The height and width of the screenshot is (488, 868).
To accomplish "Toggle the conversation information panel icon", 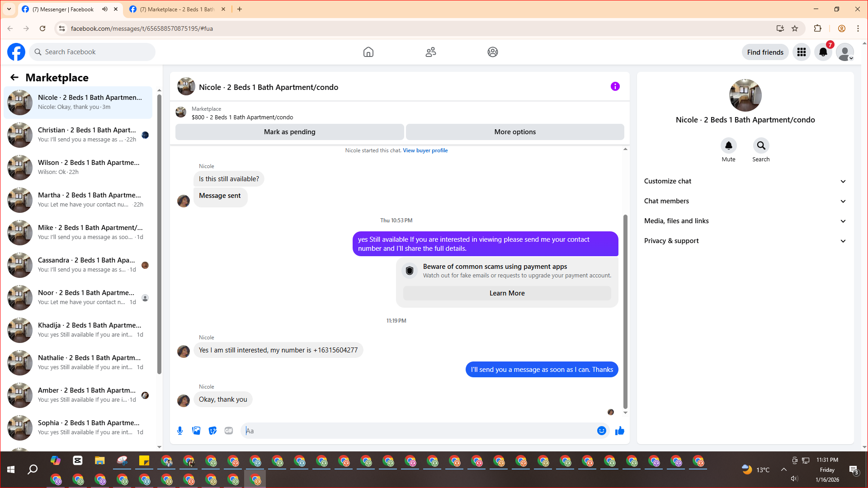I will (615, 86).
